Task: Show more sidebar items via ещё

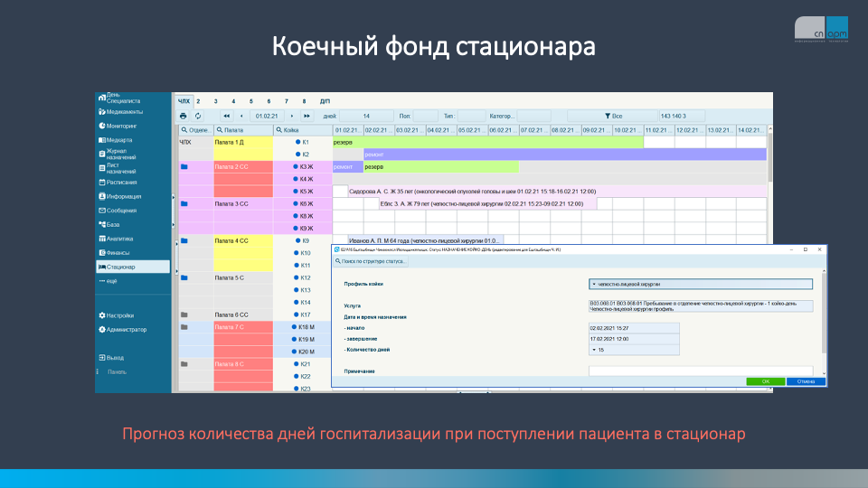Action: tap(108, 281)
